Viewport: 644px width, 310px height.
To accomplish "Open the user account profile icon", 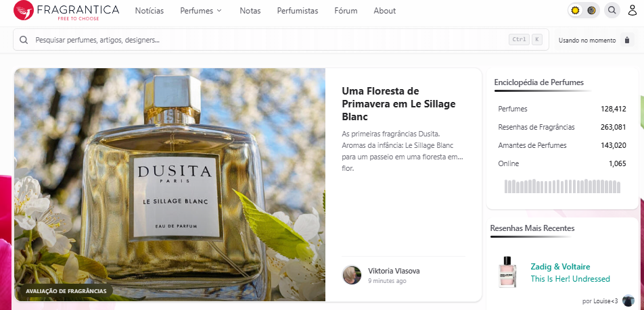I will (632, 11).
